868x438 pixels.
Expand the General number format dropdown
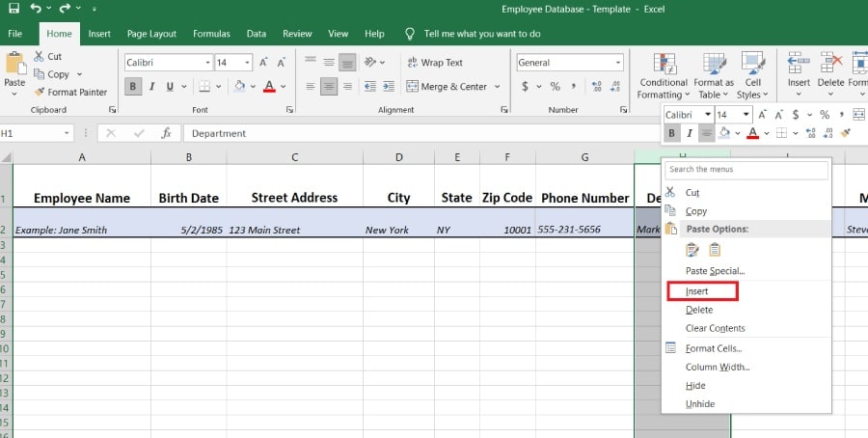pos(618,63)
